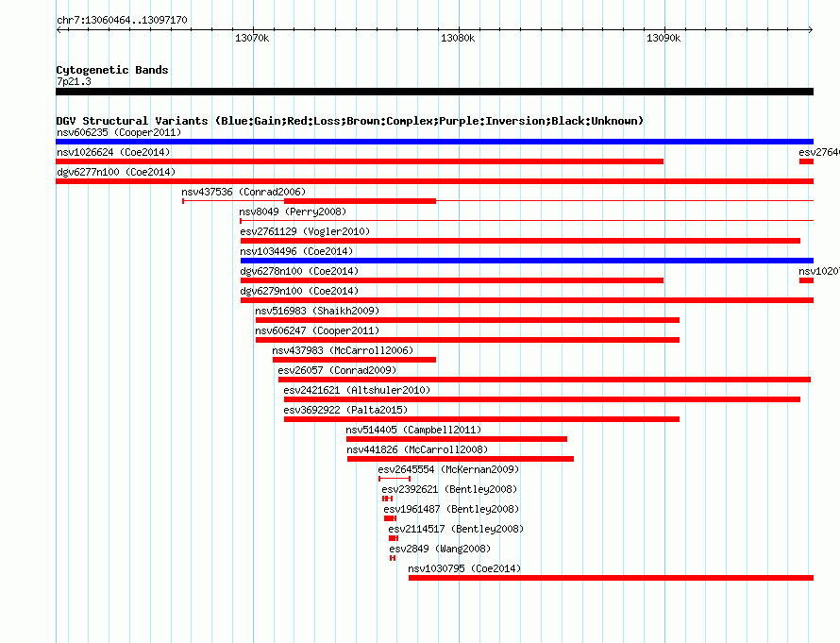Click the esv2114517 (Bentley2008) label
The width and height of the screenshot is (840, 643).
456,529
